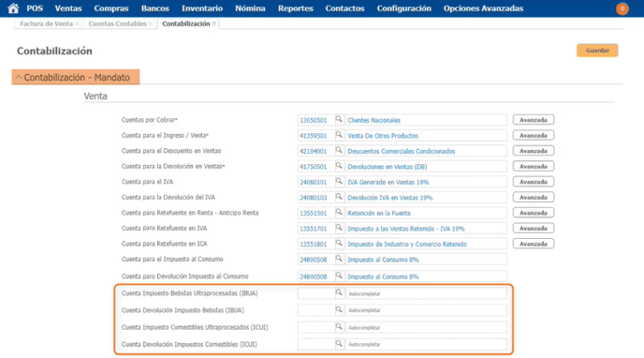
Task: Open the Inventario menu
Action: (202, 8)
